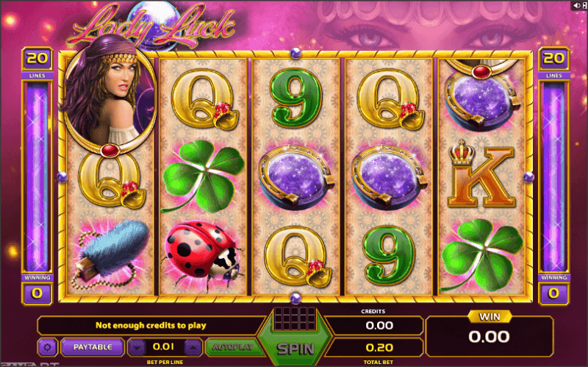Select the blue rabbit foot charm symbol

110,254
